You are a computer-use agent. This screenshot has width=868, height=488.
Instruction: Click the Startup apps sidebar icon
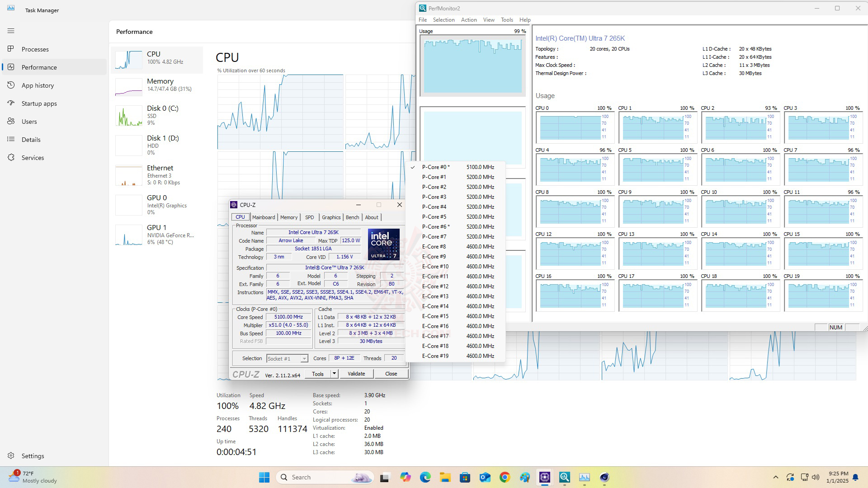point(11,103)
